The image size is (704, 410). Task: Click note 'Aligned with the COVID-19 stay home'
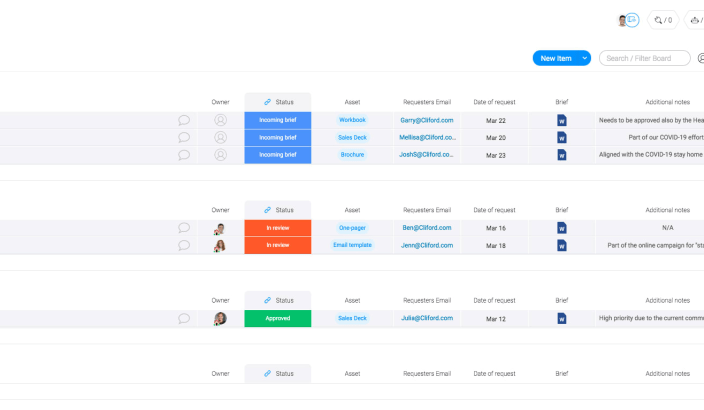tap(651, 154)
